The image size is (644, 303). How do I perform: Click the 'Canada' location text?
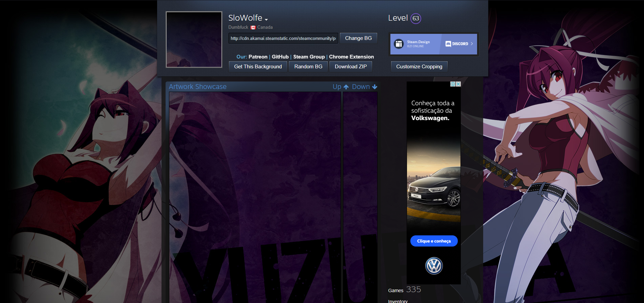(265, 27)
